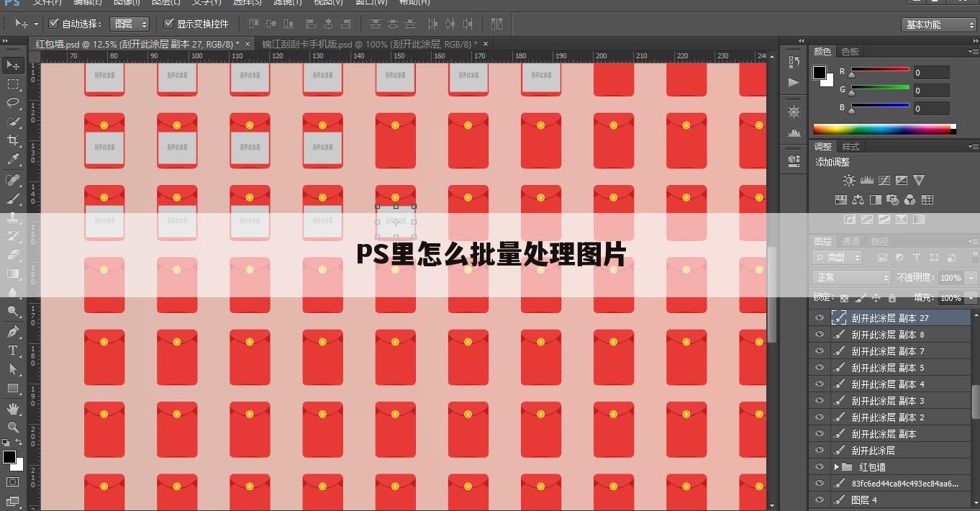
Task: Align horizontal centers in options bar
Action: pos(329,24)
